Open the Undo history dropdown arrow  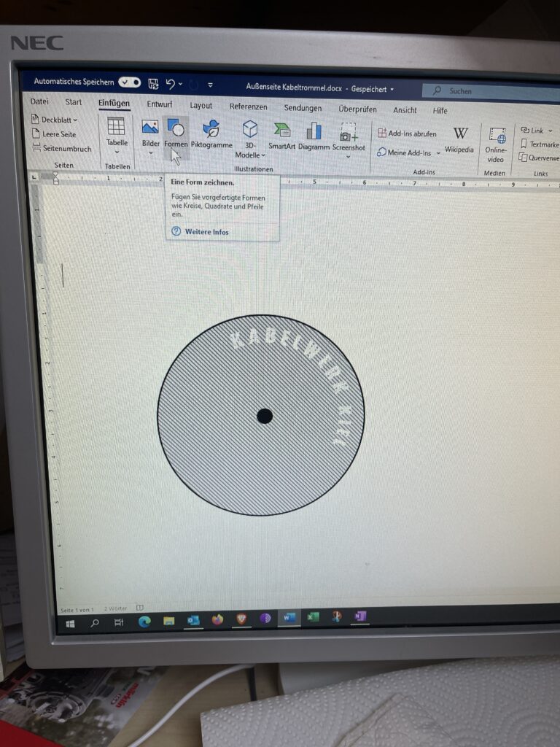tap(181, 85)
